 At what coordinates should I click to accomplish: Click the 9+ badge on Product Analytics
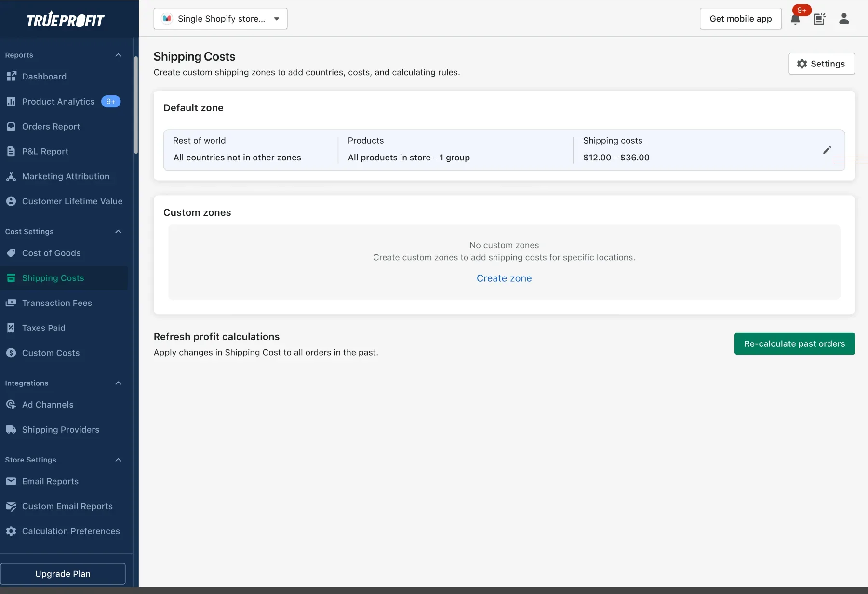coord(111,101)
